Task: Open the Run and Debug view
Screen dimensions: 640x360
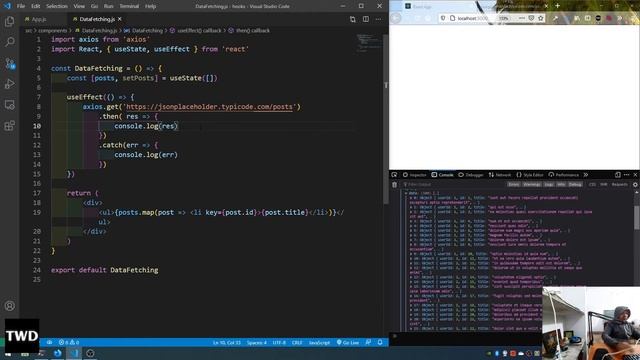Action: [9, 84]
